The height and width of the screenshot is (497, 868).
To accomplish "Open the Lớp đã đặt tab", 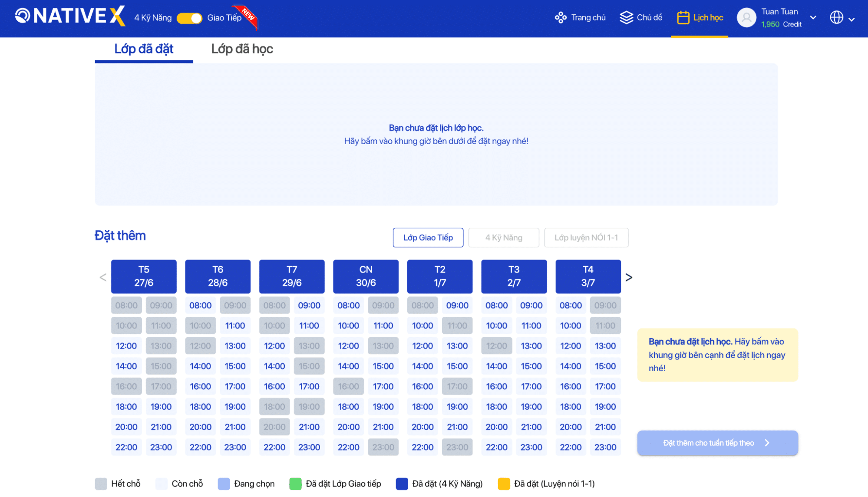I will click(144, 49).
